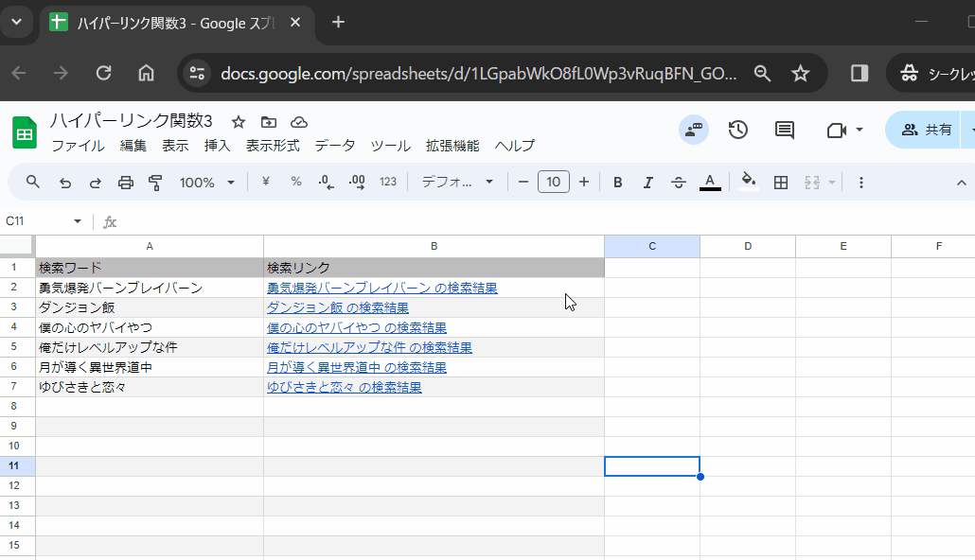This screenshot has height=560, width=975.
Task: Toggle strikethrough formatting
Action: (x=679, y=183)
